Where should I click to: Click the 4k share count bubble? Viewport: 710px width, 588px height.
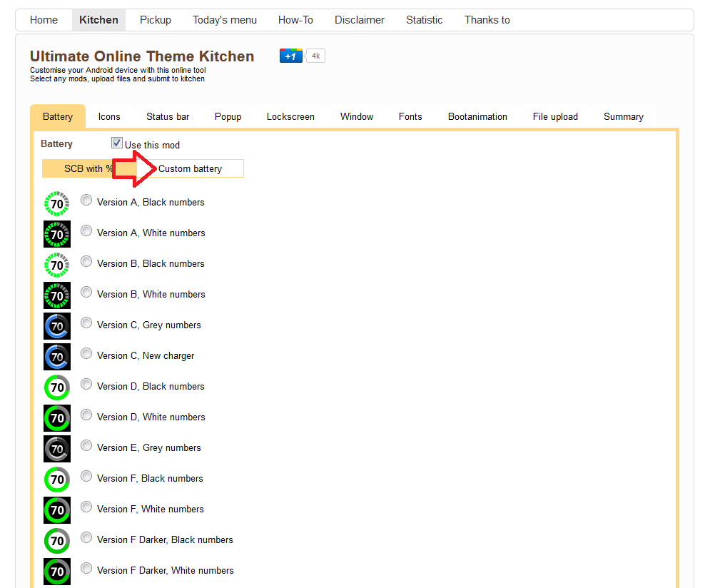(315, 56)
